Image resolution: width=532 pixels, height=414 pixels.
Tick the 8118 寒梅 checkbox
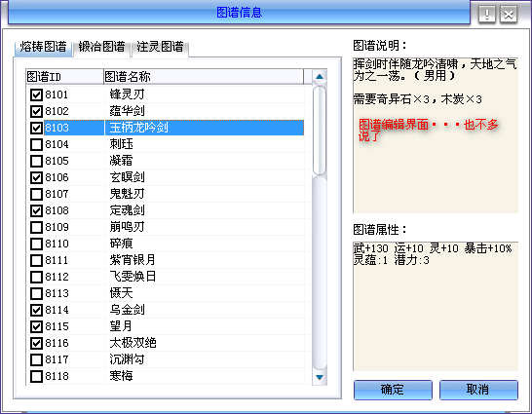[36, 376]
